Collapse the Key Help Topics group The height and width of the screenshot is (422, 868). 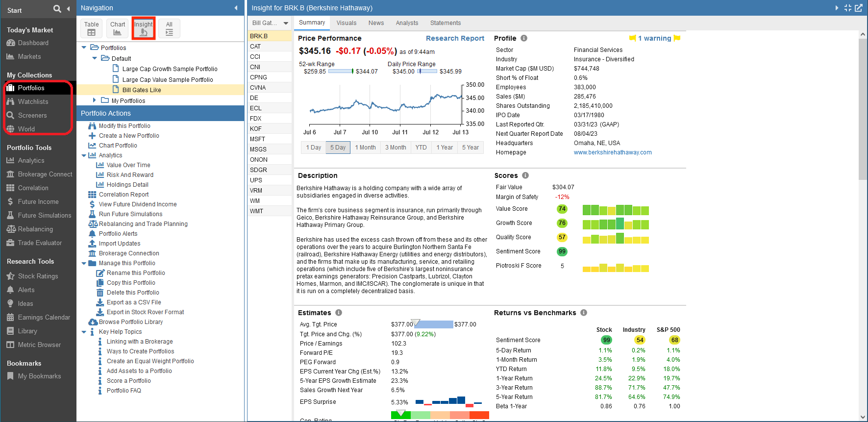(84, 332)
